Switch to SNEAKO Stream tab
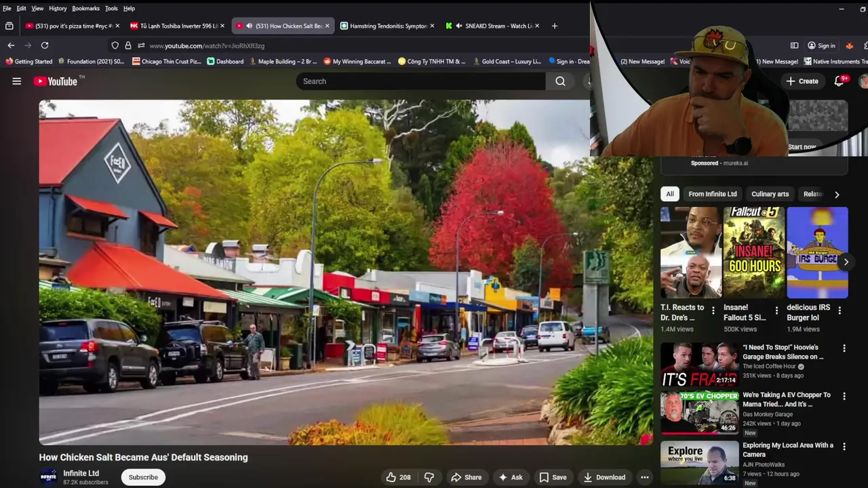 click(x=492, y=26)
